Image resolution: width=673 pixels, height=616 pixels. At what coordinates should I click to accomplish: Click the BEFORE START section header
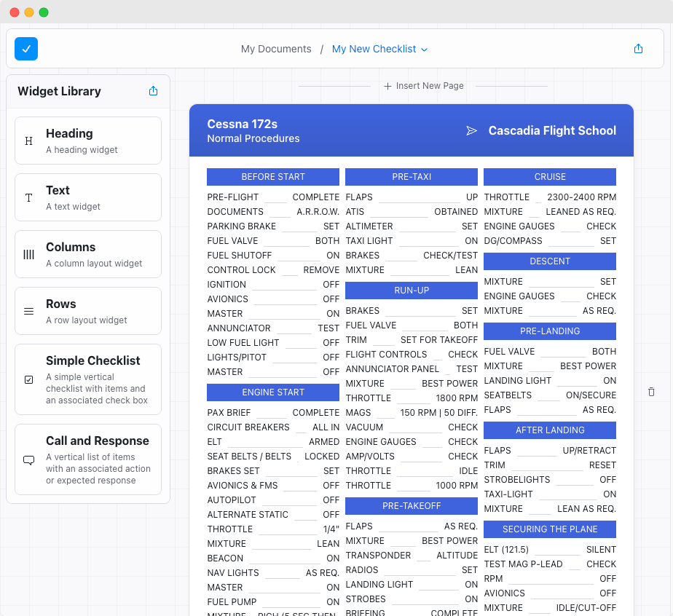pos(272,176)
